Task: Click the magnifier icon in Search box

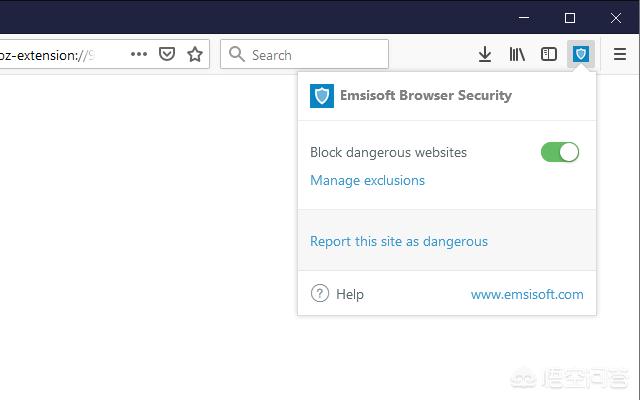Action: 237,54
